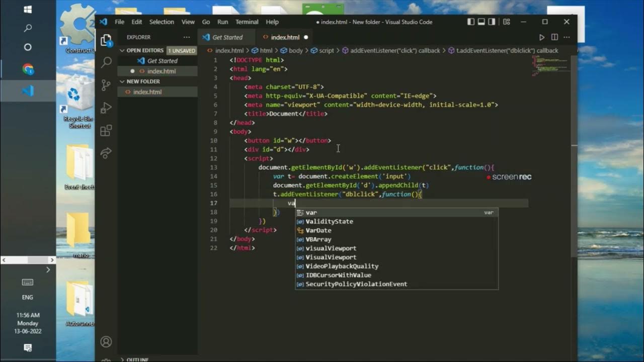Open the Edit menu
The image size is (644, 362).
[x=137, y=22]
